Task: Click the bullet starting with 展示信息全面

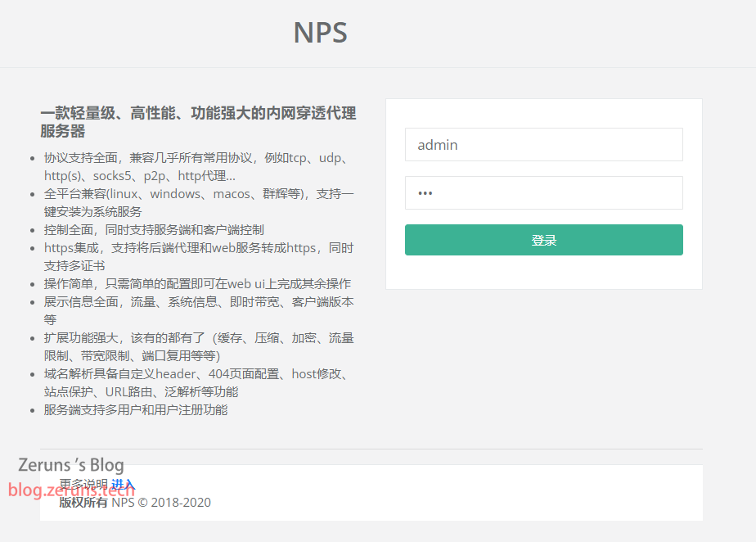Action: click(x=199, y=311)
